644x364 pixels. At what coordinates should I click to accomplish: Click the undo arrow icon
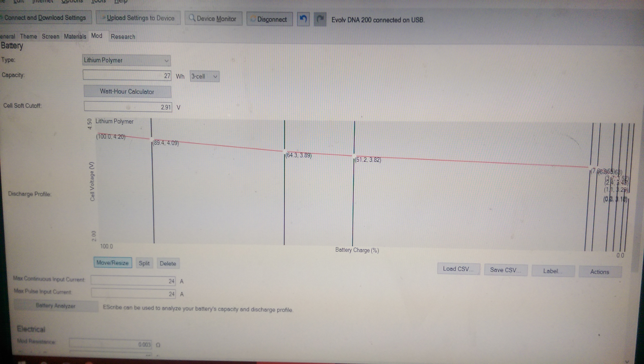click(303, 19)
